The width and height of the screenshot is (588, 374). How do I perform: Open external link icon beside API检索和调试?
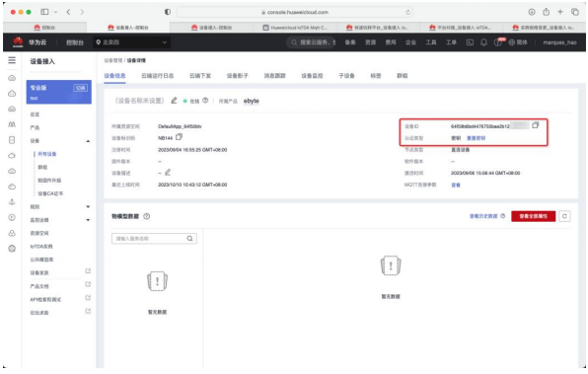[x=88, y=298]
